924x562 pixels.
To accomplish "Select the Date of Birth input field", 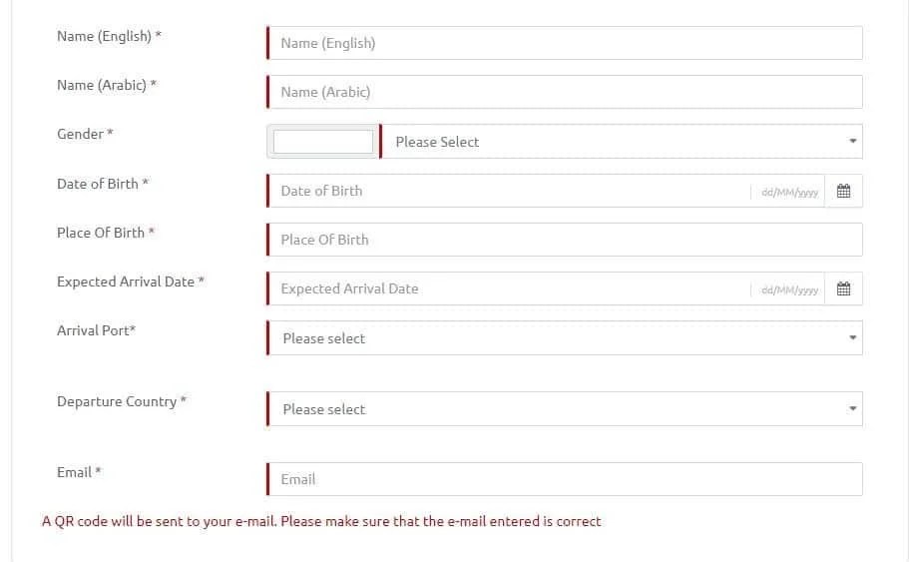I will tap(509, 191).
